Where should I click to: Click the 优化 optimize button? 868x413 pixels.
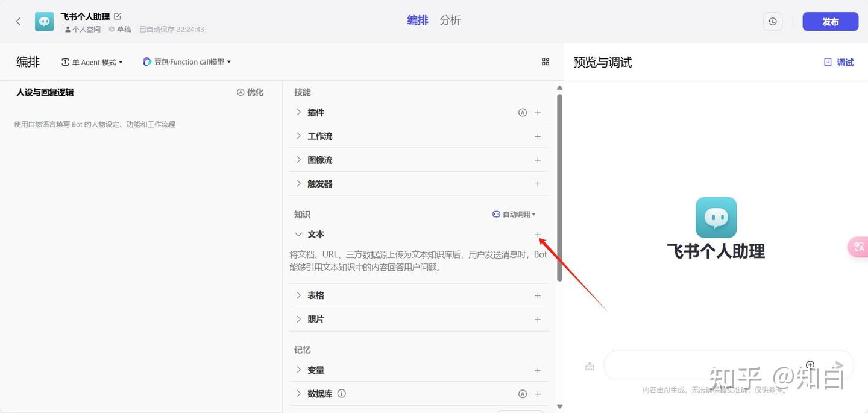250,92
